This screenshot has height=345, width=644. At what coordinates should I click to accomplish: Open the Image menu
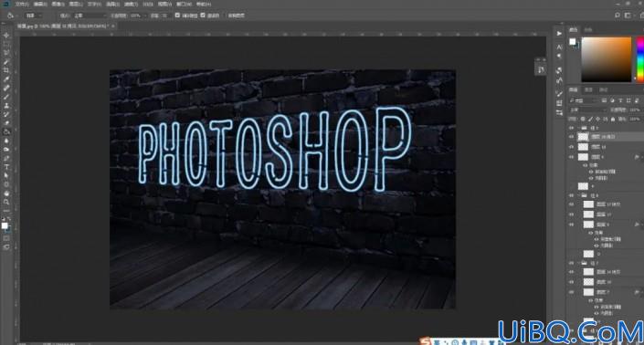(58, 4)
